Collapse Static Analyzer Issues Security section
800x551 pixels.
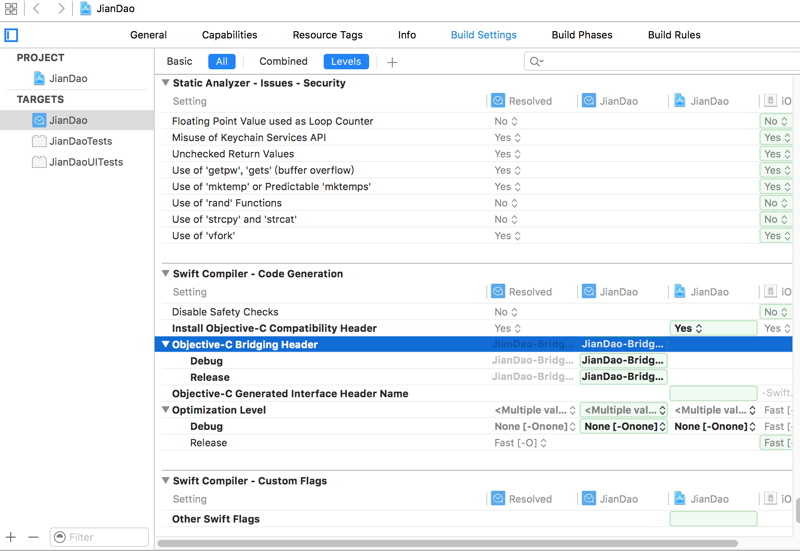tap(166, 83)
